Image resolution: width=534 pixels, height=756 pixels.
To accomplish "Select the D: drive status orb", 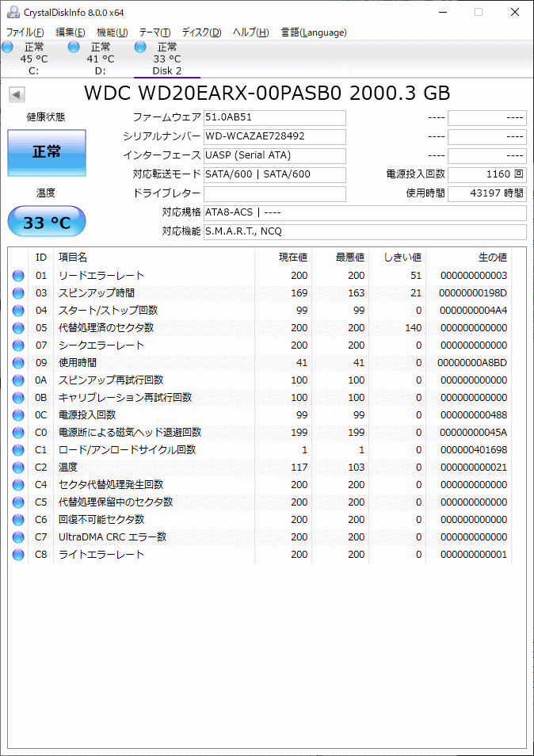I will coord(74,48).
